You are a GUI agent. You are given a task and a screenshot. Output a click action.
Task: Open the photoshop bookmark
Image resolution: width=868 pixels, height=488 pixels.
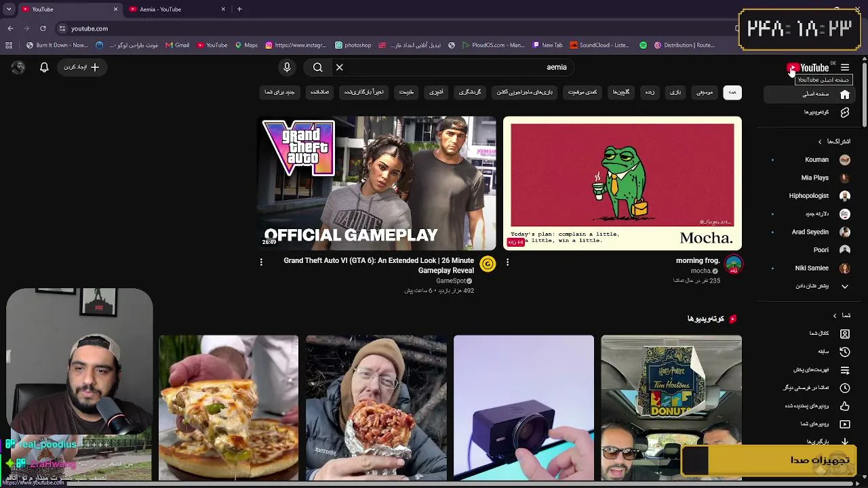tap(353, 45)
